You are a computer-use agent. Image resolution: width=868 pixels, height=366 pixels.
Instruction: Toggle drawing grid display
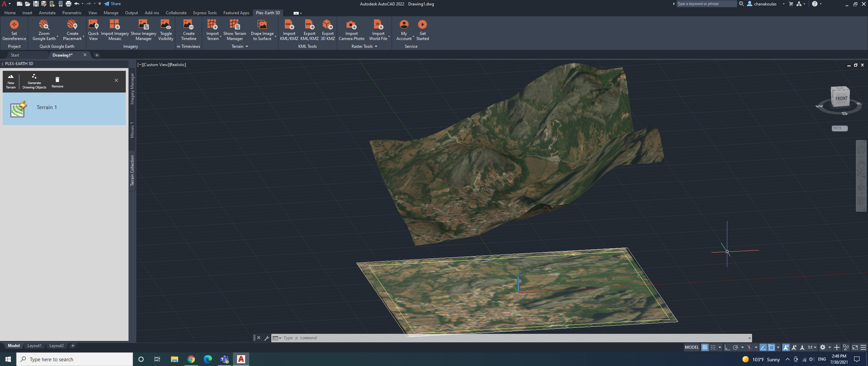[x=705, y=347]
